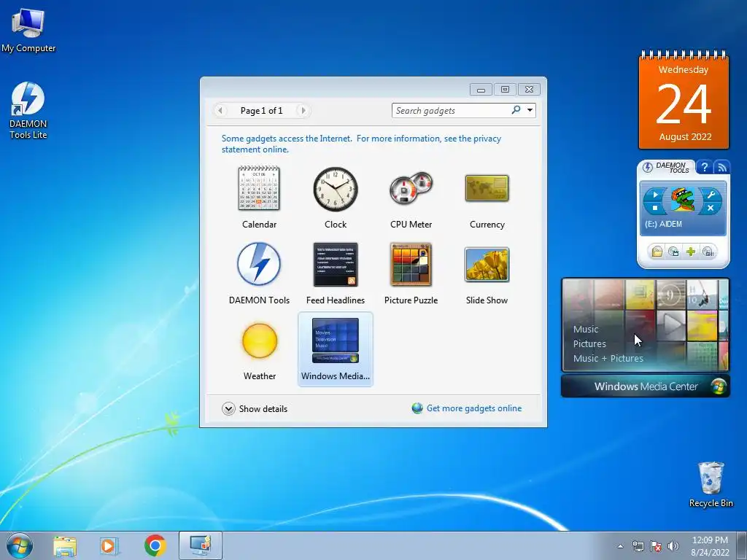This screenshot has width=747, height=560.
Task: Open Get more gadgets online link
Action: click(474, 408)
